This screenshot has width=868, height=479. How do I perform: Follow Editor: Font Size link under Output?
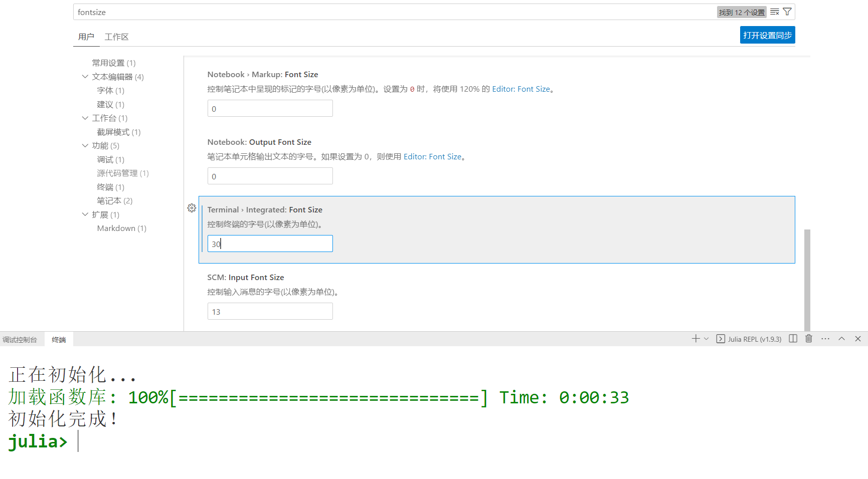[x=432, y=157]
